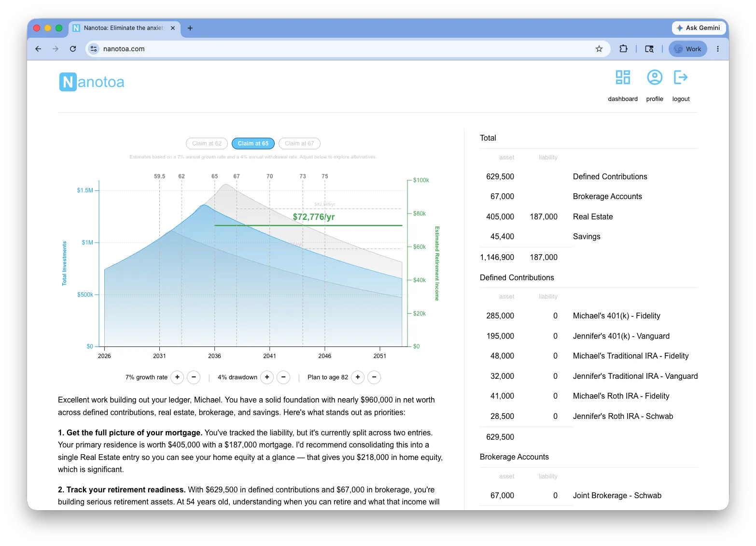The height and width of the screenshot is (546, 756).
Task: Click the Defined Contributions total row label
Action: pos(610,177)
